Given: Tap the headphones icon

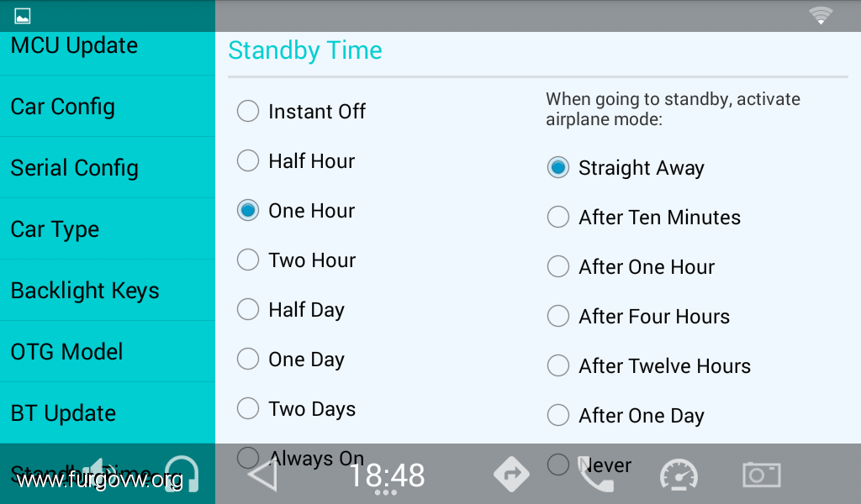Looking at the screenshot, I should click(x=182, y=474).
